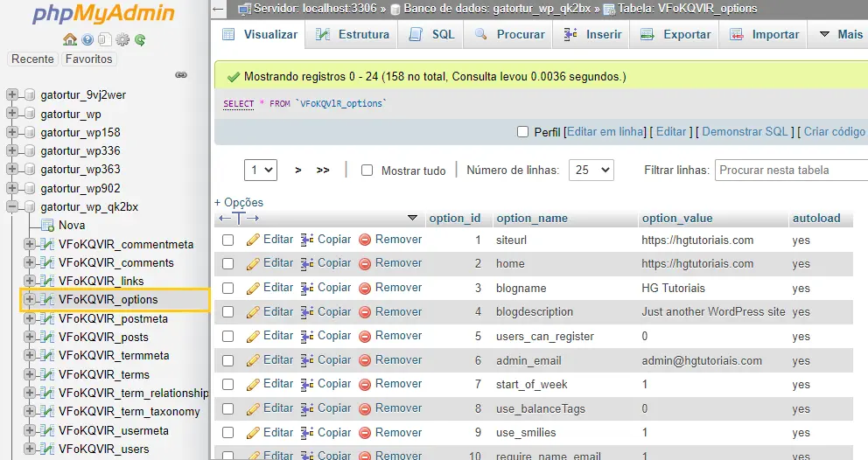Open the Importar tab
Screen dimensions: 868x460
coord(763,34)
